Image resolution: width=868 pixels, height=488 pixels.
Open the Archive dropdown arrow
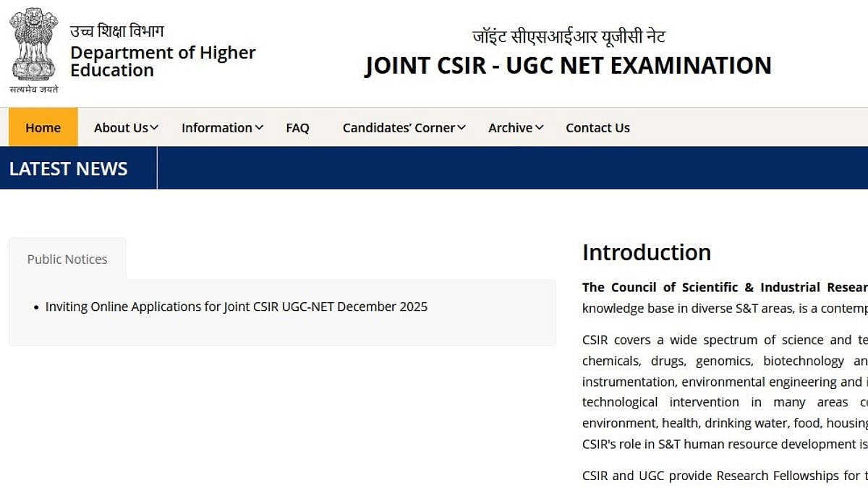tap(539, 128)
